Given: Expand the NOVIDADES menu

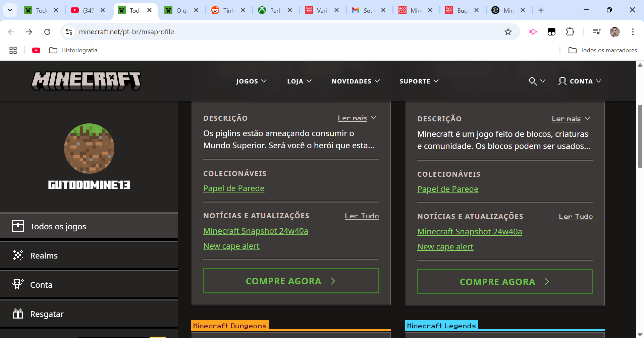Looking at the screenshot, I should click(356, 81).
